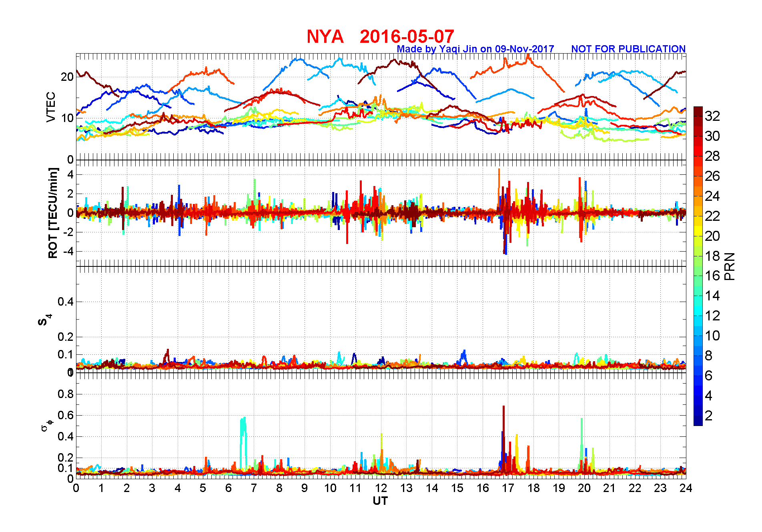Click the σφ y-axis label
Viewport: 762px width, 532px height.
click(46, 425)
